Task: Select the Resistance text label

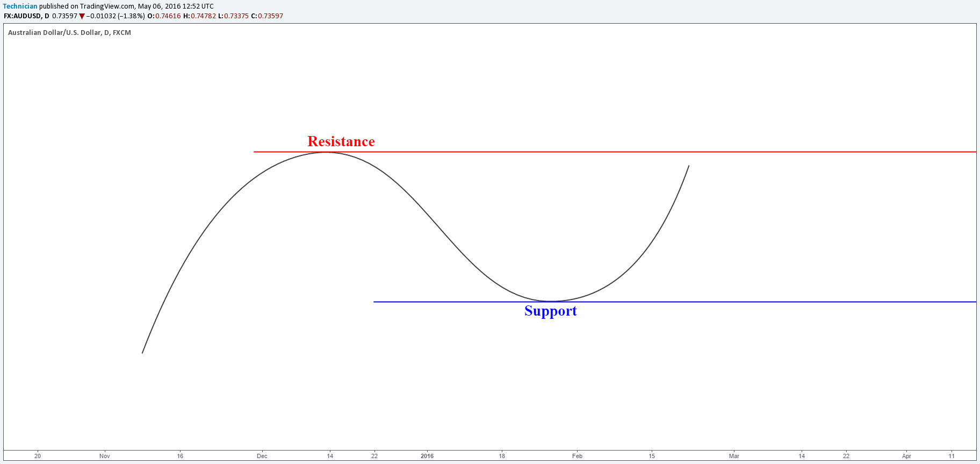Action: (x=341, y=141)
